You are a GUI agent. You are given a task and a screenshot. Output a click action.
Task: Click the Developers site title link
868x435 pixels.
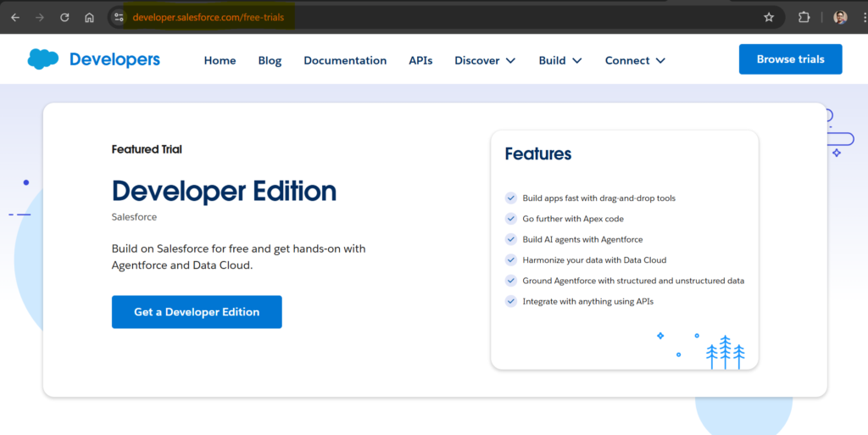114,59
